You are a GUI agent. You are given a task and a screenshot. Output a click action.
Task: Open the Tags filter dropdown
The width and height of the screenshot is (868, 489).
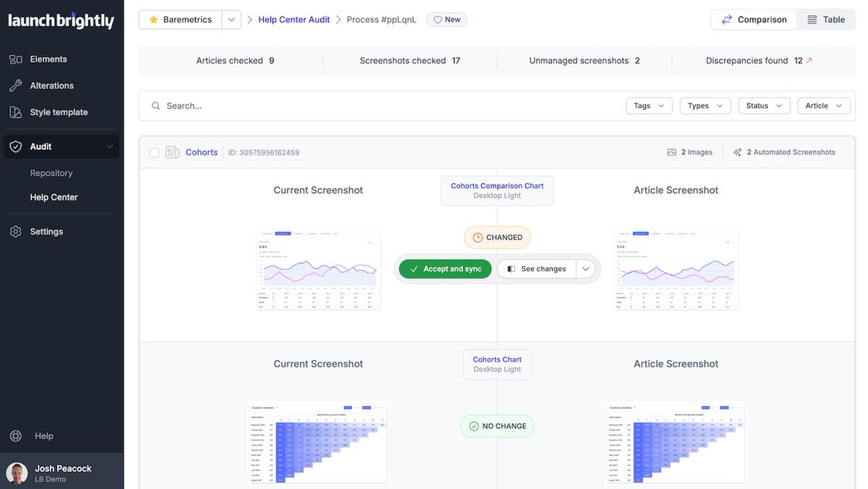(x=649, y=106)
